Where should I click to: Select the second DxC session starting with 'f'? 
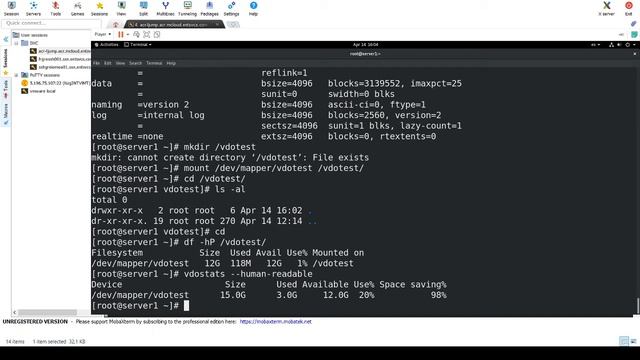pyautogui.click(x=60, y=59)
